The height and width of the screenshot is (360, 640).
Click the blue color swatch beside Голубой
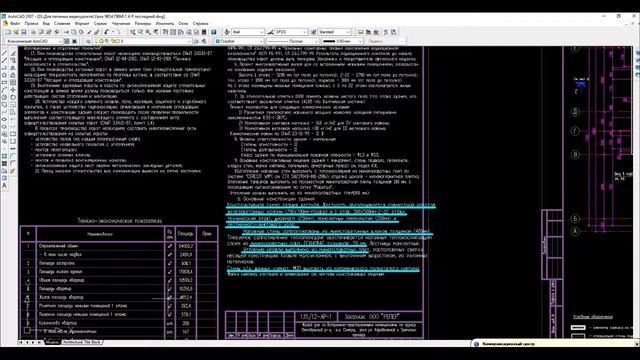[x=218, y=41]
